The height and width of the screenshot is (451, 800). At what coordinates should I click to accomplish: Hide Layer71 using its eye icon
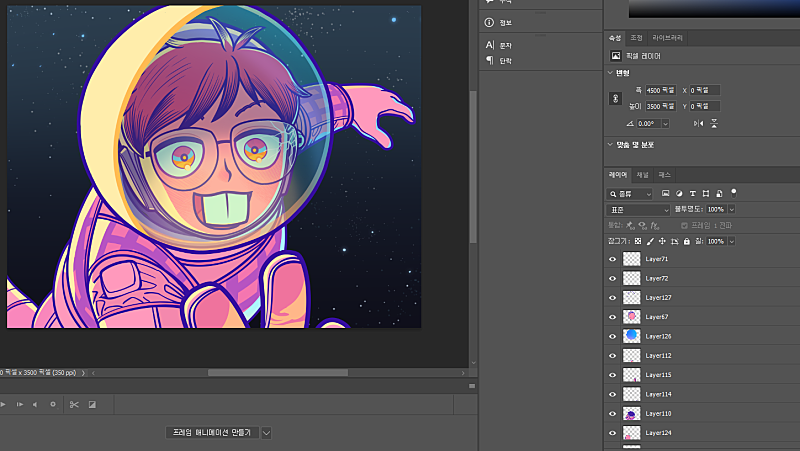[x=613, y=259]
